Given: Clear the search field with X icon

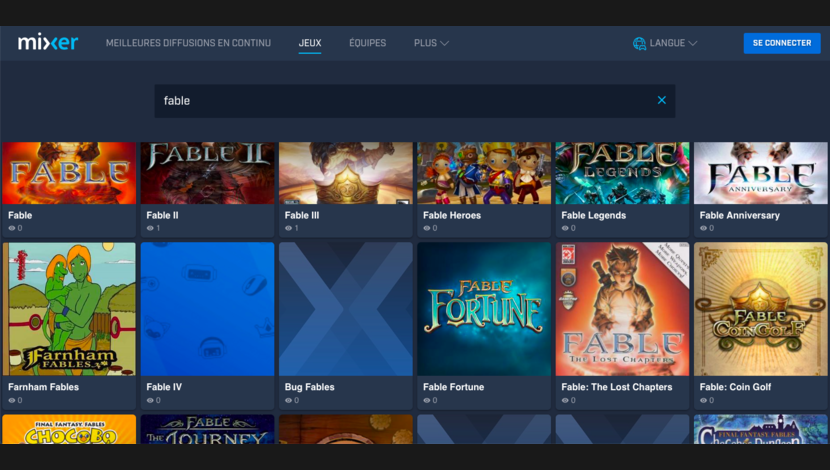Looking at the screenshot, I should click(661, 100).
